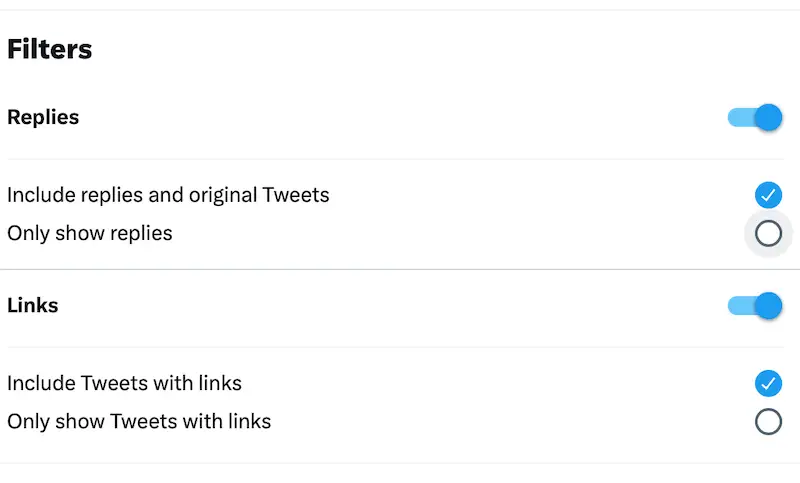
Task: Turn off the Replies filter toggle
Action: (x=755, y=118)
